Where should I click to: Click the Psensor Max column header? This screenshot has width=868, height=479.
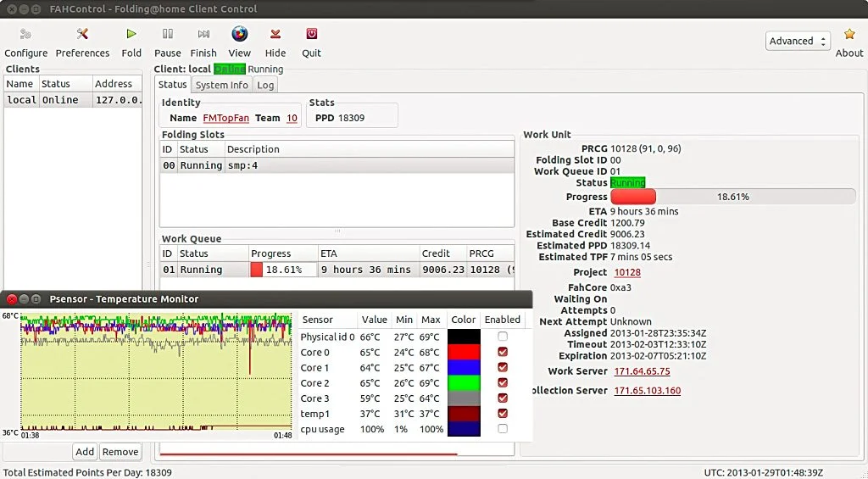pyautogui.click(x=431, y=320)
